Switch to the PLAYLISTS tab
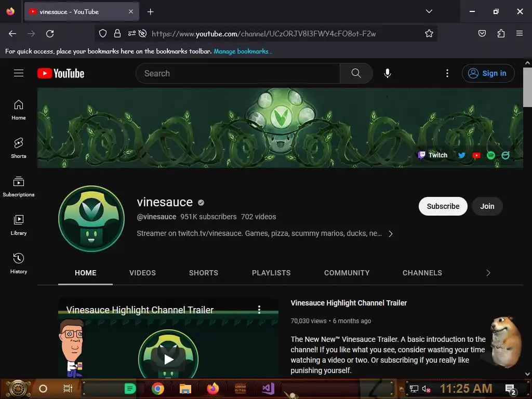This screenshot has height=399, width=532. coord(271,273)
